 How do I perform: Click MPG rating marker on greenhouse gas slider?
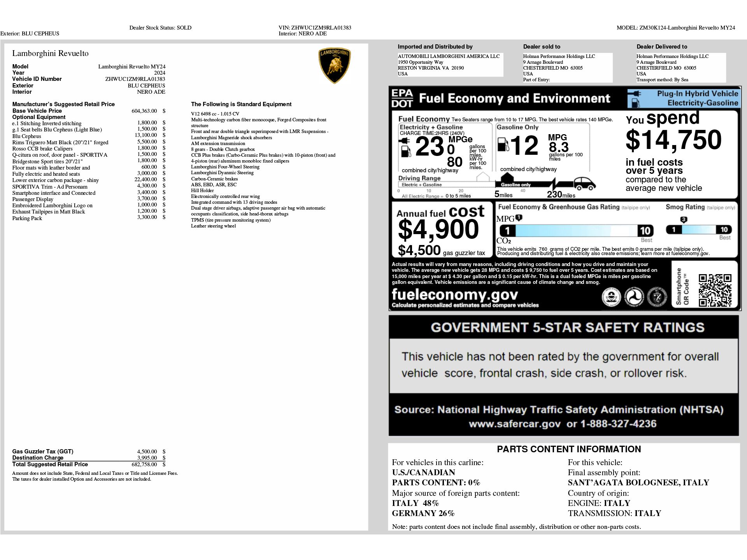pos(519,218)
